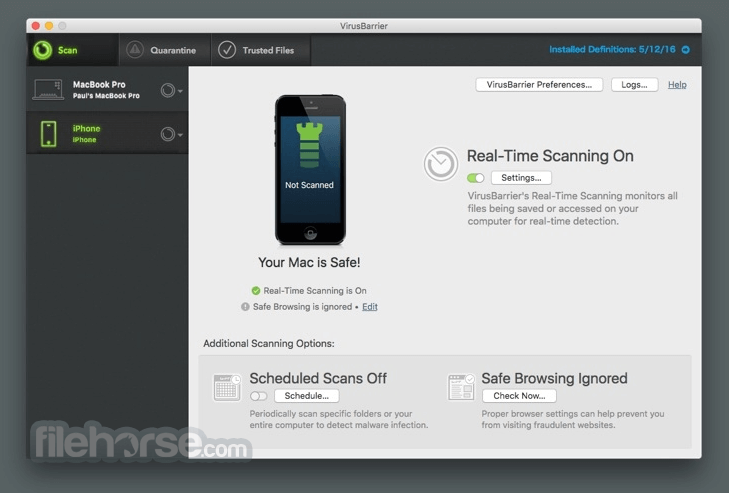Screen dimensions: 729x493
Task: Click the Check Now button
Action: pyautogui.click(x=519, y=396)
